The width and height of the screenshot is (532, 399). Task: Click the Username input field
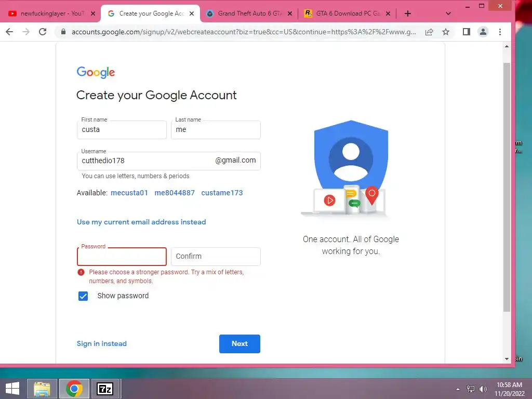coord(169,161)
